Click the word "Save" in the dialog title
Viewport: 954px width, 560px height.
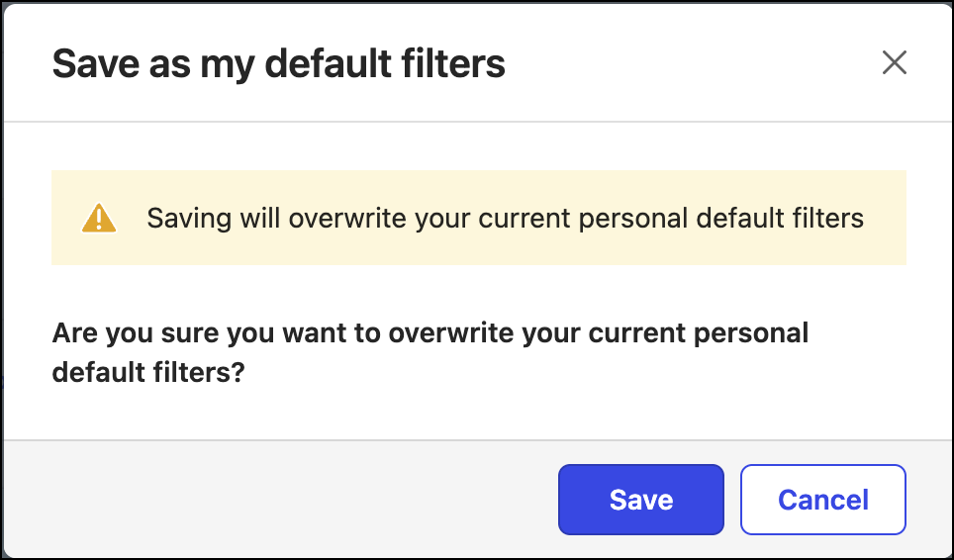coord(87,64)
